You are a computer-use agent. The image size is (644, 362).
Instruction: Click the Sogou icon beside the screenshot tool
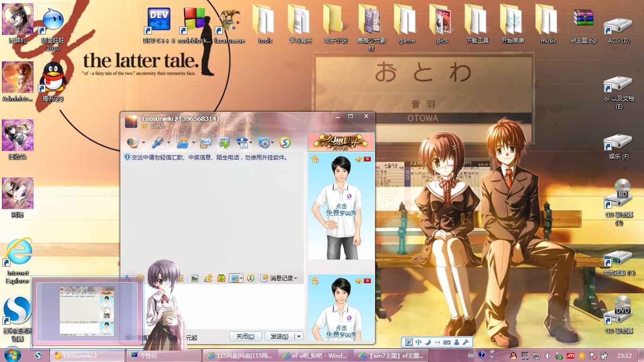pos(251,278)
